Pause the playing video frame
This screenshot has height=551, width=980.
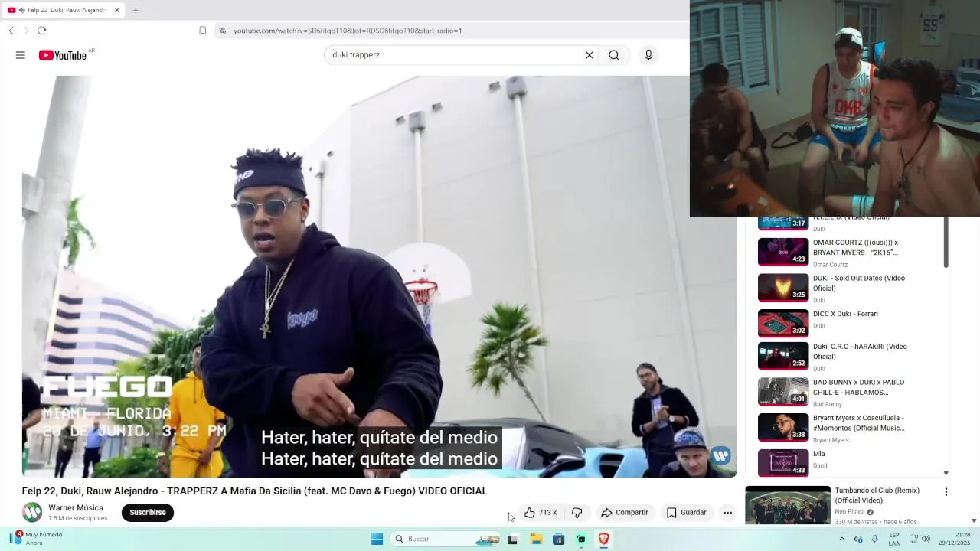pos(379,275)
